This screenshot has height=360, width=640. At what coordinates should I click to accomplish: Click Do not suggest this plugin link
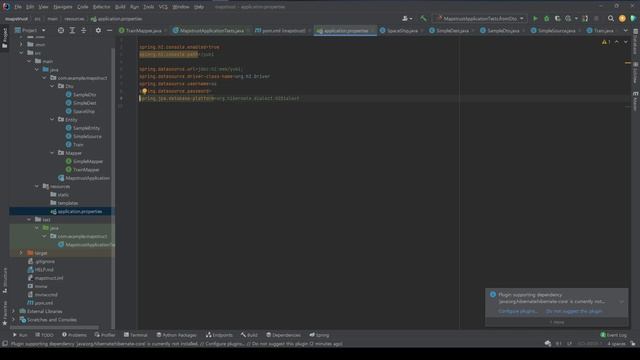[x=574, y=311]
